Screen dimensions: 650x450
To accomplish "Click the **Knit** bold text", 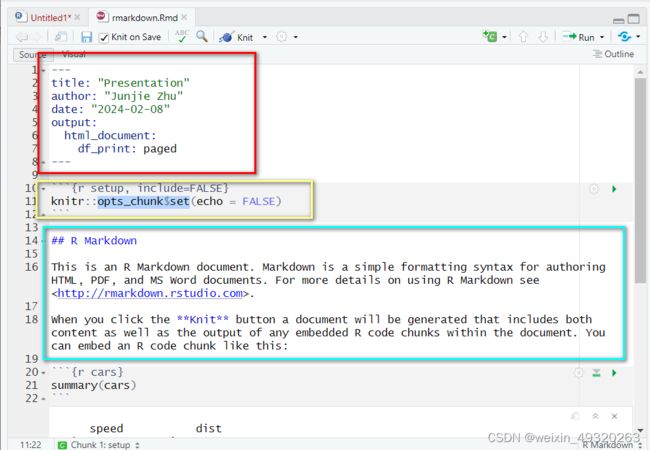I will click(x=203, y=319).
